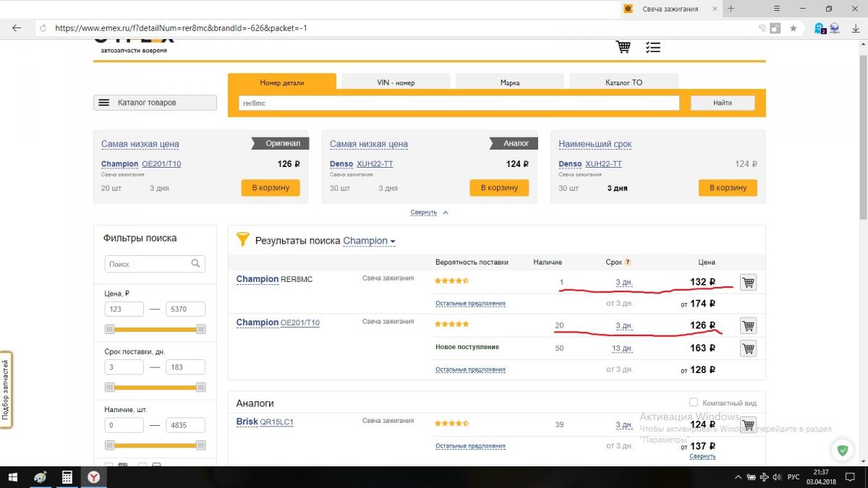Add Champion OE201/T10 126 ₽ offer to cart
This screenshot has width=868, height=488.
pyautogui.click(x=748, y=326)
